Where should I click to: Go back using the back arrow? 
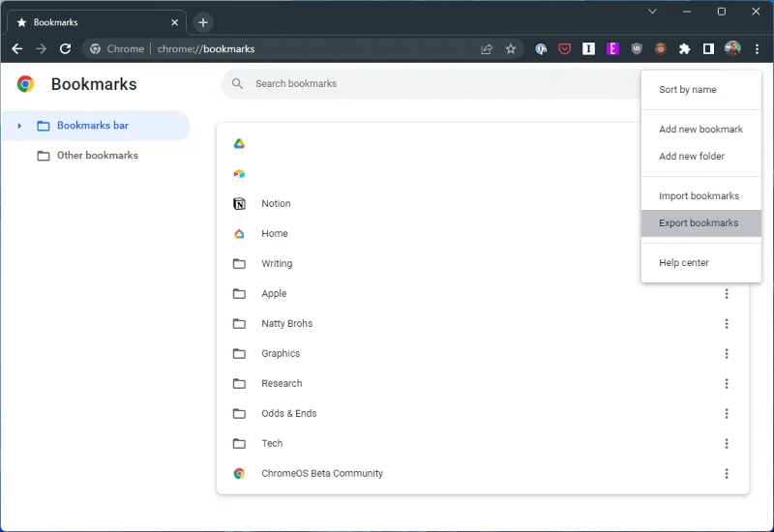[x=16, y=48]
